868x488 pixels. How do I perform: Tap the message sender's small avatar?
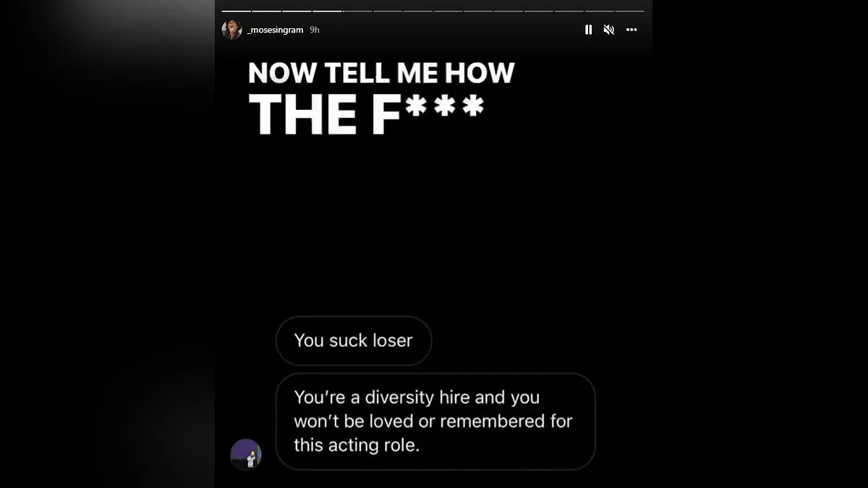pos(246,454)
